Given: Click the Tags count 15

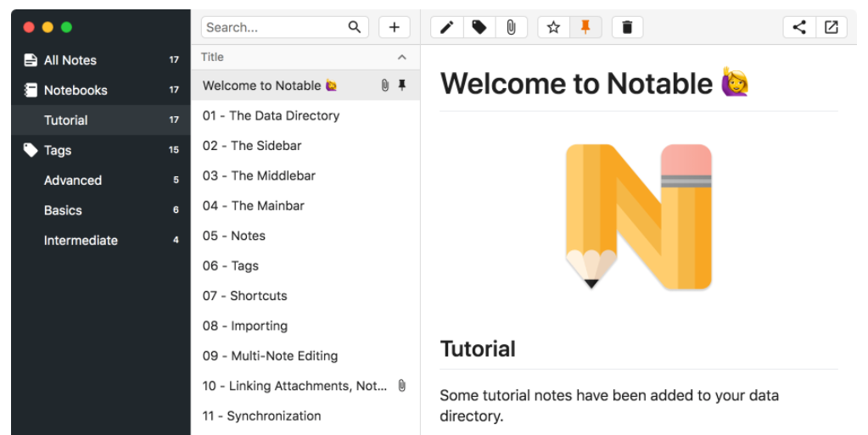Looking at the screenshot, I should [x=174, y=150].
